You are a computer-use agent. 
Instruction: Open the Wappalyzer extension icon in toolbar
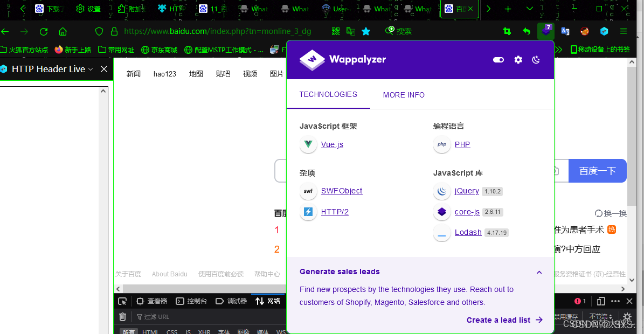point(546,31)
